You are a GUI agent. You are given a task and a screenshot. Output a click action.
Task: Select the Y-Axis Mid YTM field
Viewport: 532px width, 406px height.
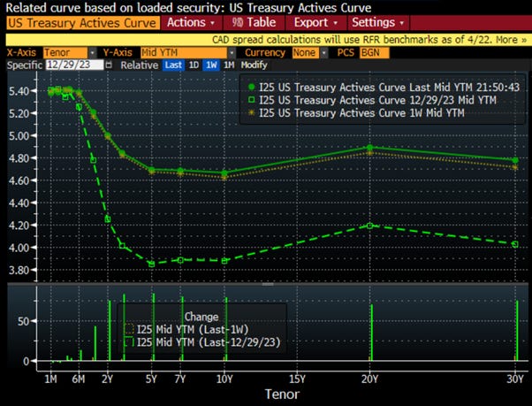184,53
